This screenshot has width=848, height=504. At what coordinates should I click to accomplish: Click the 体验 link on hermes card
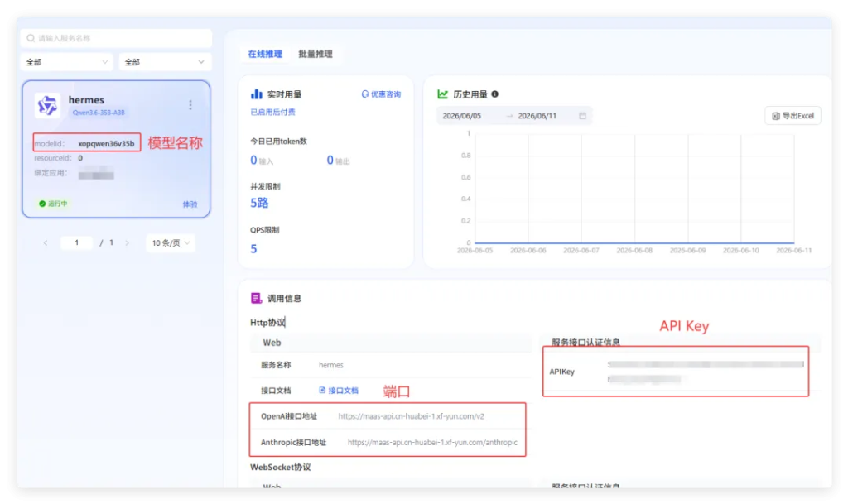(190, 204)
